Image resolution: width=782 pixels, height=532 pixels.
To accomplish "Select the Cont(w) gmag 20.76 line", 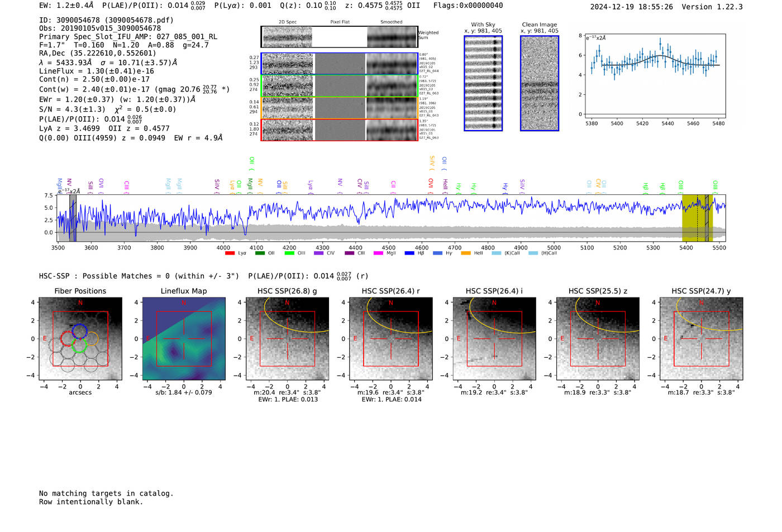I will point(134,89).
